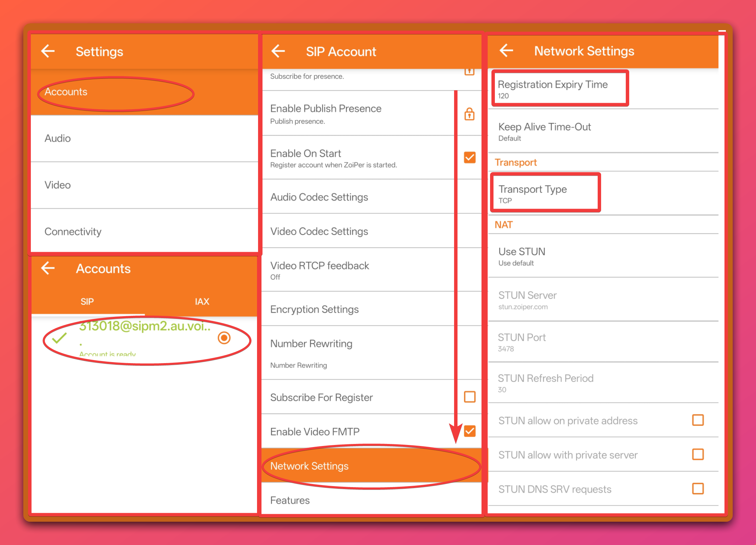Image resolution: width=756 pixels, height=545 pixels.
Task: Open Network Settings in SIP Account
Action: [x=372, y=466]
